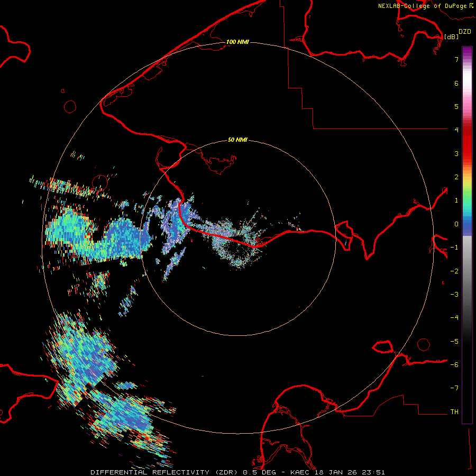
Task: Click the 4 value on the scale
Action: coord(456,130)
